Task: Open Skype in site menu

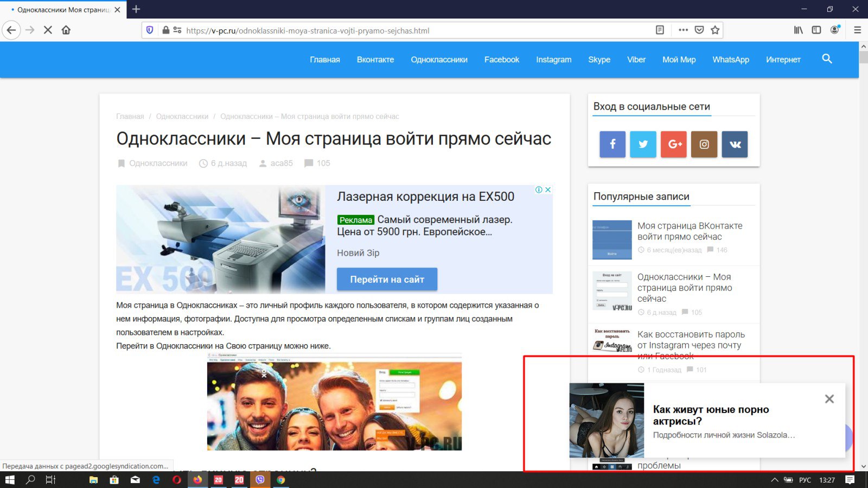Action: [x=599, y=60]
